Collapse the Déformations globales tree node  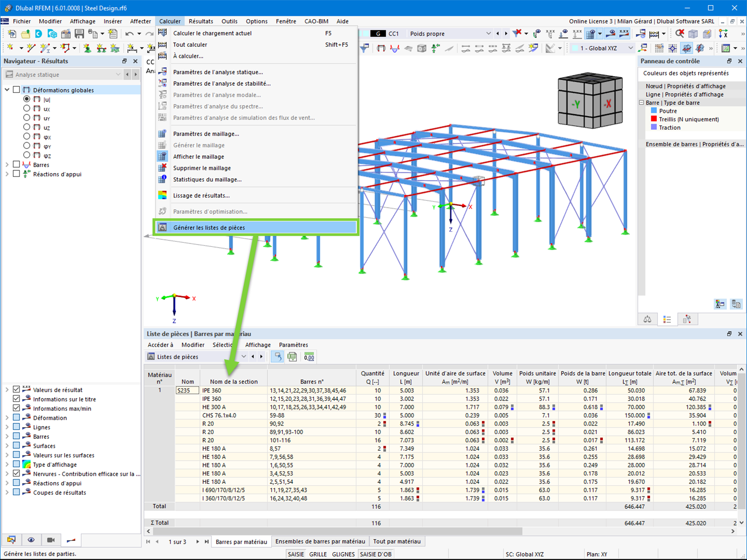(7, 90)
